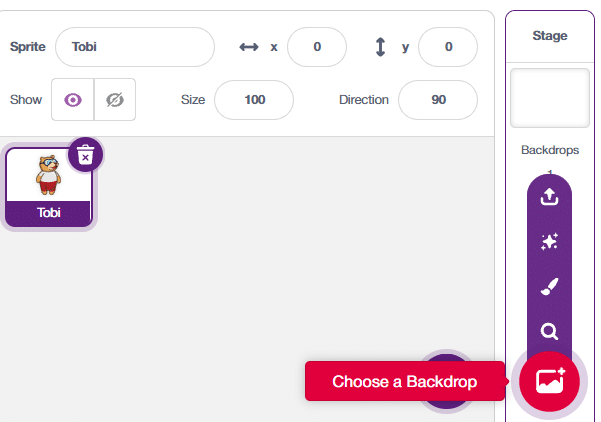Screen dimensions: 601x422
Task: Click the Backdrops label under the Stage
Action: 549,150
